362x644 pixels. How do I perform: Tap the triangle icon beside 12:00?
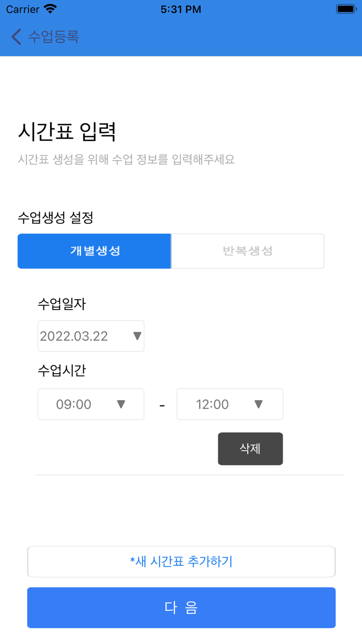coord(259,404)
